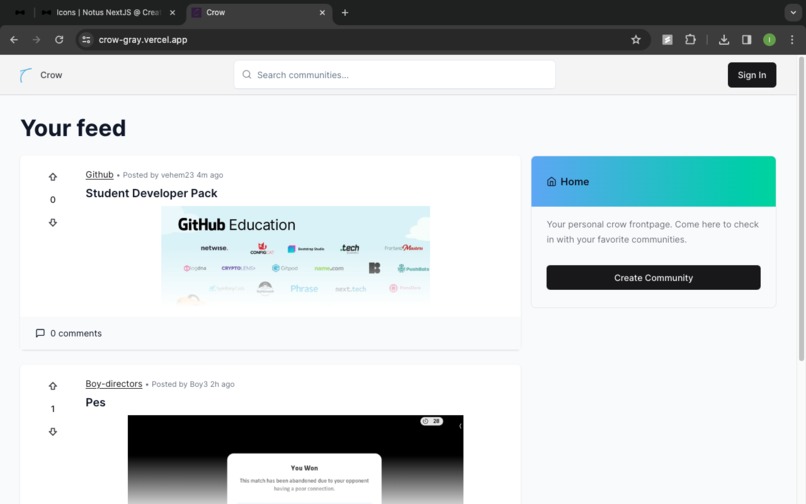Click vote count 0 on Github post

52,200
